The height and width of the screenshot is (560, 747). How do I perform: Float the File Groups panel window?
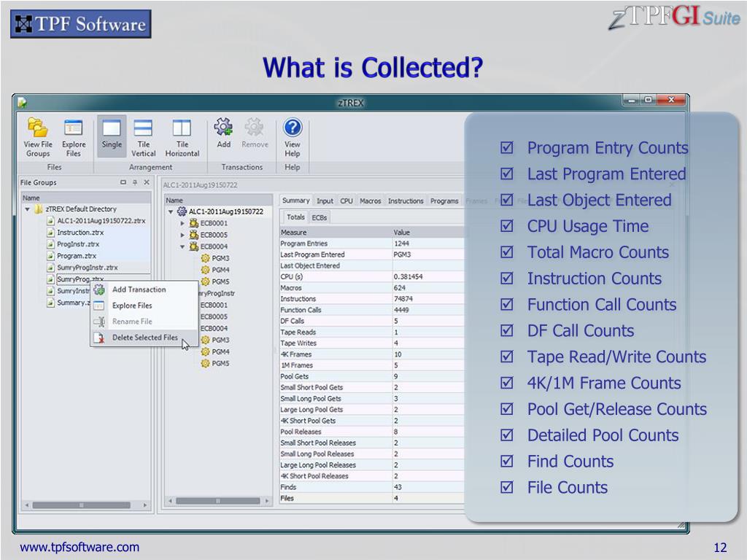123,182
